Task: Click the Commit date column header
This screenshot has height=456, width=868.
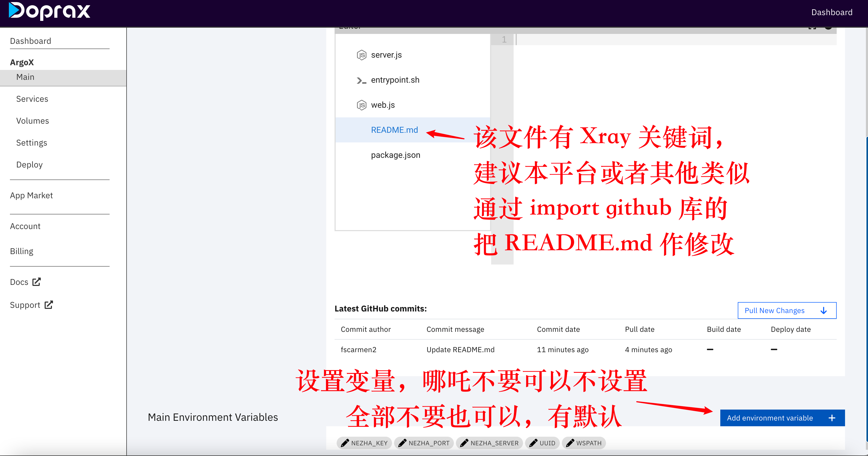Action: pos(558,329)
